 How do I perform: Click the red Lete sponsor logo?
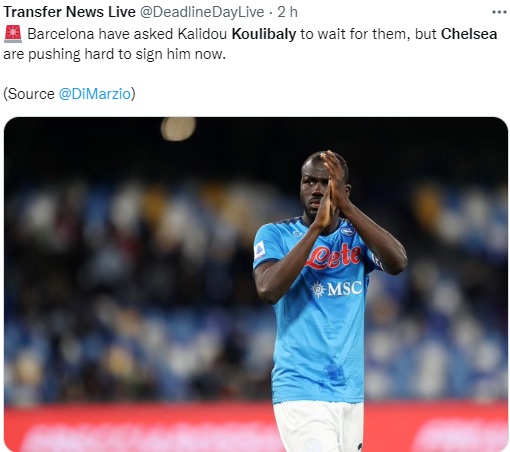(334, 257)
